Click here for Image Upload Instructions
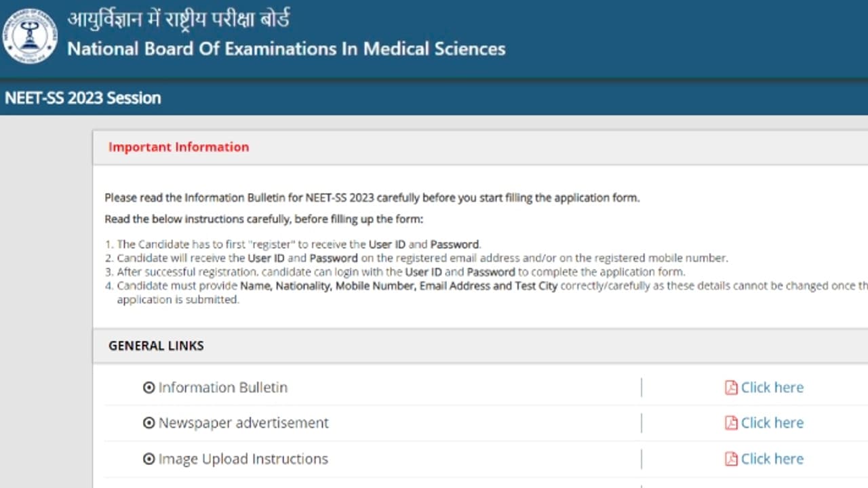Screen dimensions: 868x488 click(x=772, y=459)
